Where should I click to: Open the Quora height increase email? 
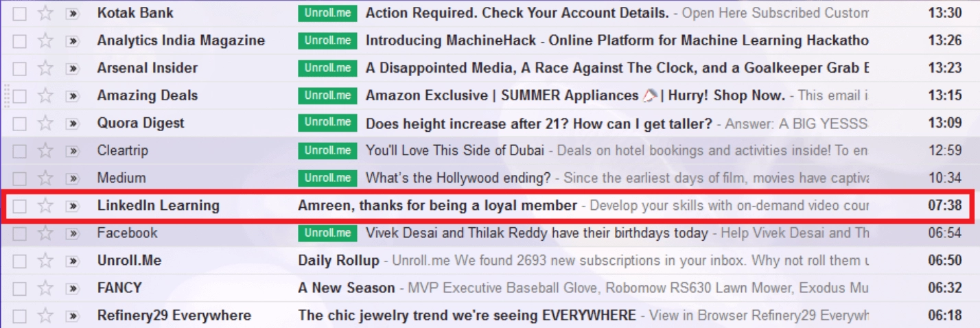click(539, 124)
